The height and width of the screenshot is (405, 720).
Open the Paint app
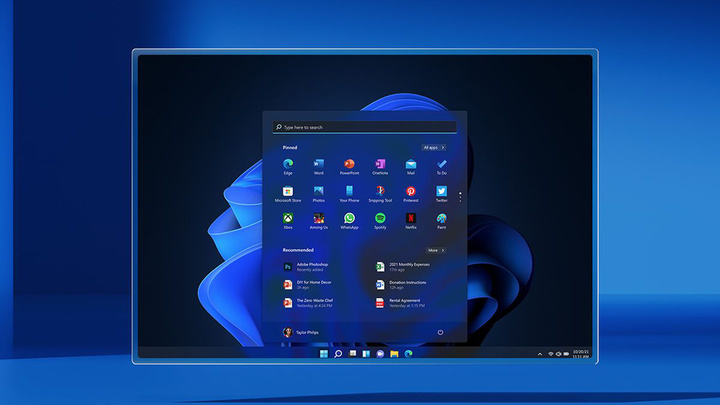442,221
